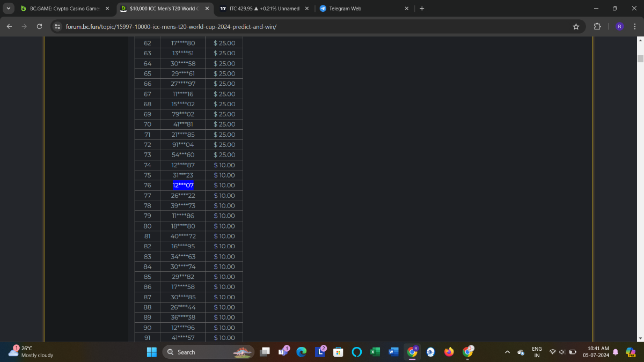Open Chrome's three-dot menu
Screen dimensions: 644x362
635,26
